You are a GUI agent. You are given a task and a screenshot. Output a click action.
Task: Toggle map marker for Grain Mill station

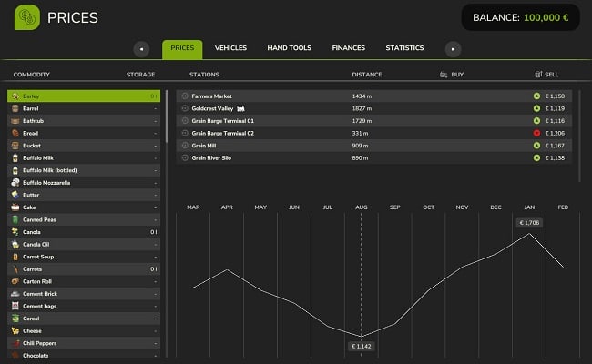click(x=185, y=146)
